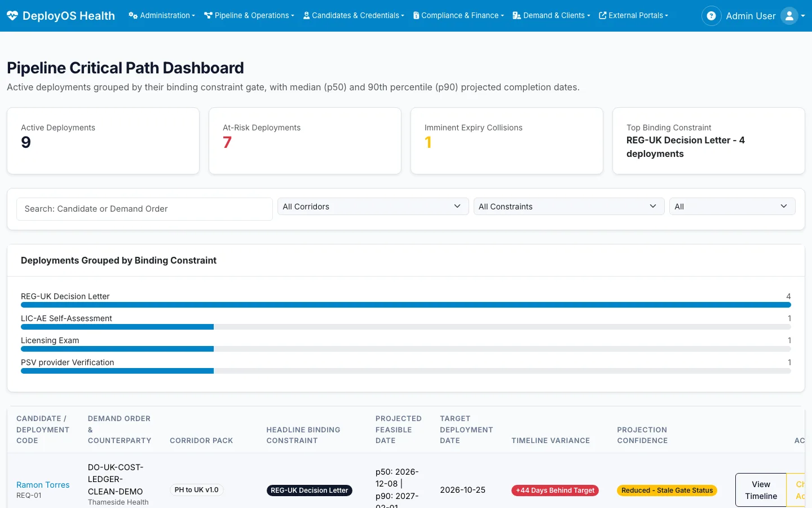The height and width of the screenshot is (508, 812).
Task: Click the building-user icon beside Demand & Clients
Action: [x=517, y=16]
